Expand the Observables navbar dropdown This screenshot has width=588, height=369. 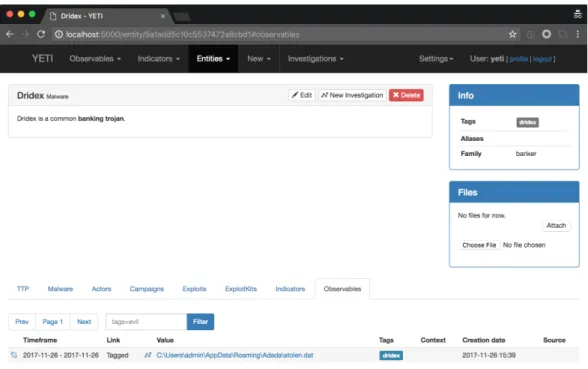click(x=95, y=58)
